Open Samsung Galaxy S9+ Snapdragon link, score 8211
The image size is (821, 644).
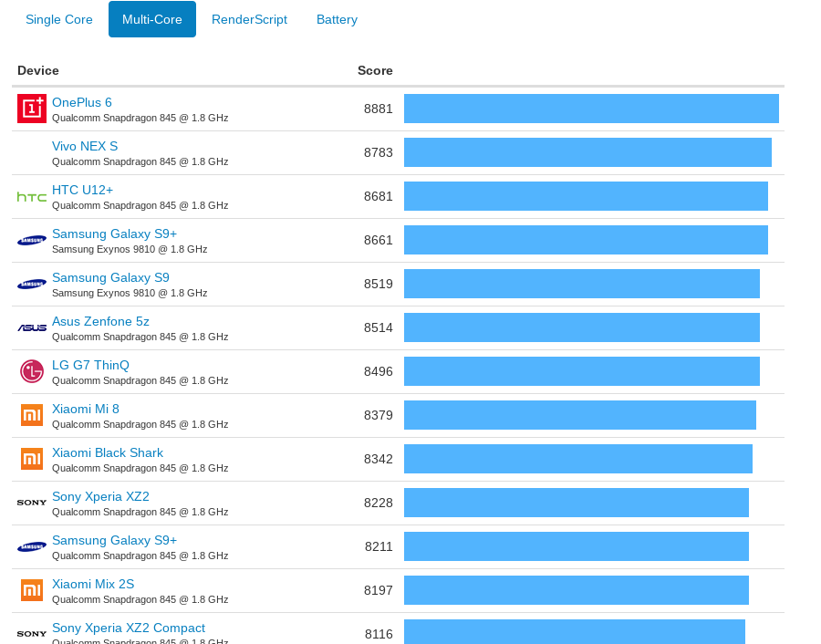pyautogui.click(x=115, y=540)
